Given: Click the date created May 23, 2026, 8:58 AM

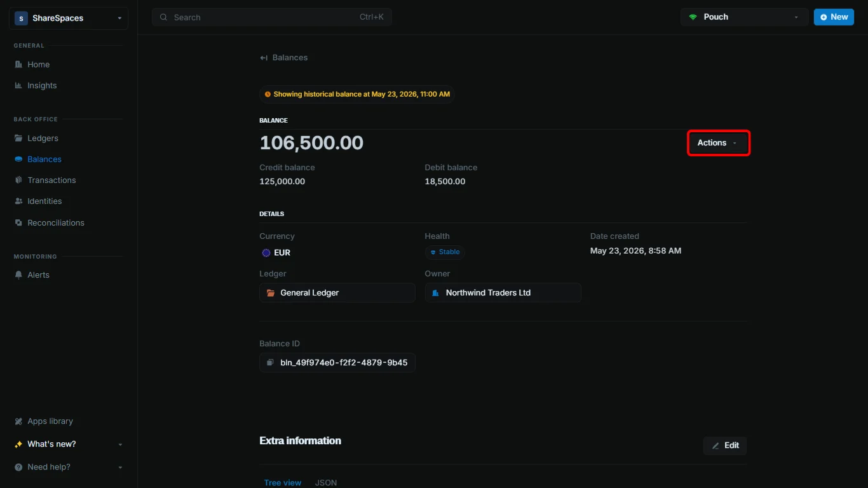Looking at the screenshot, I should point(635,251).
